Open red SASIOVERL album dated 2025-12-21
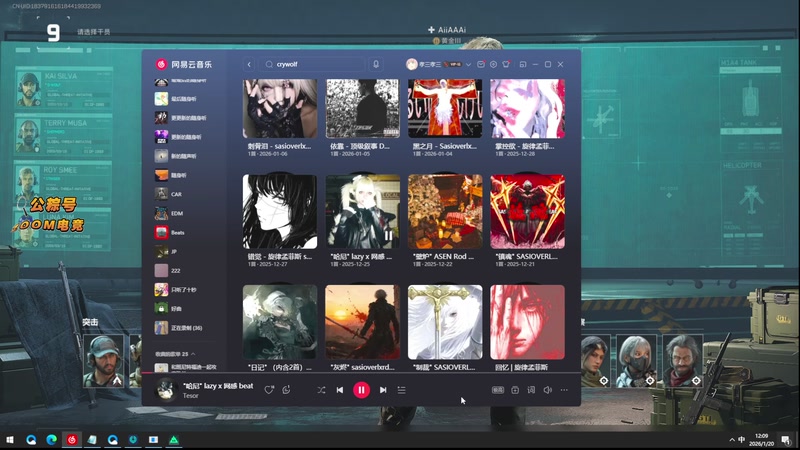Viewport: 800px width, 450px height. pos(528,211)
